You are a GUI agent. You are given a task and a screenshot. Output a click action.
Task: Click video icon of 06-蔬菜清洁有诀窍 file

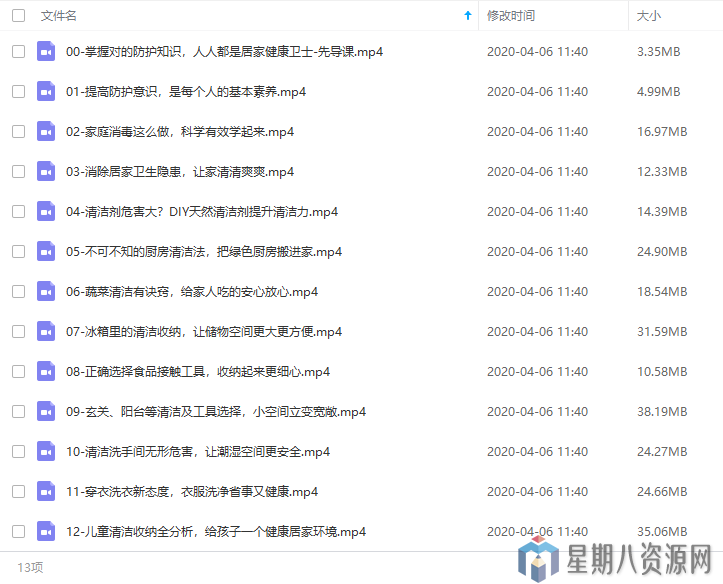pyautogui.click(x=46, y=291)
